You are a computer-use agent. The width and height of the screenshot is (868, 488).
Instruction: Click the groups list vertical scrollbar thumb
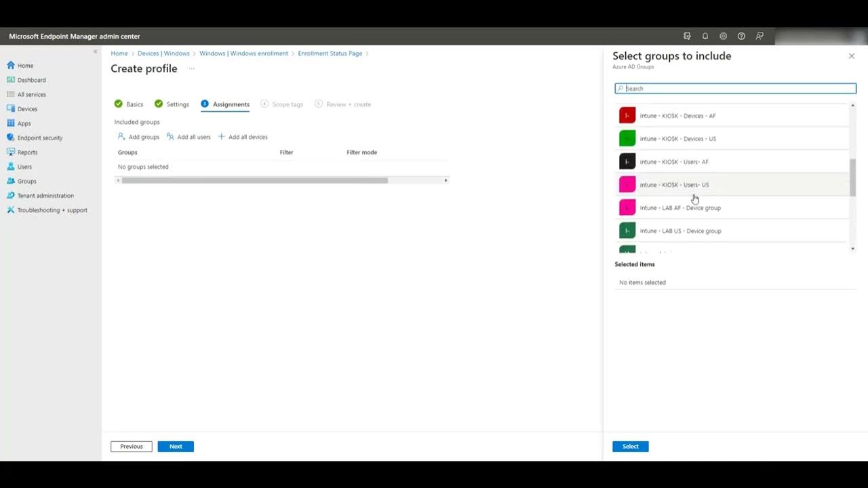pos(852,178)
